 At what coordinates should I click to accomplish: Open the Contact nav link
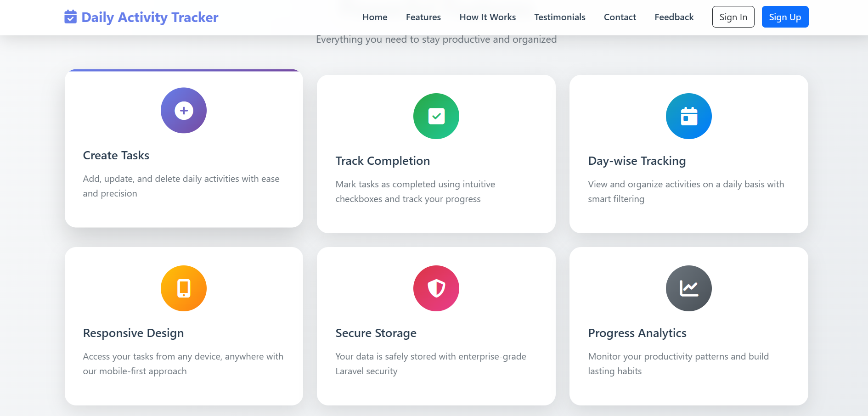coord(620,17)
